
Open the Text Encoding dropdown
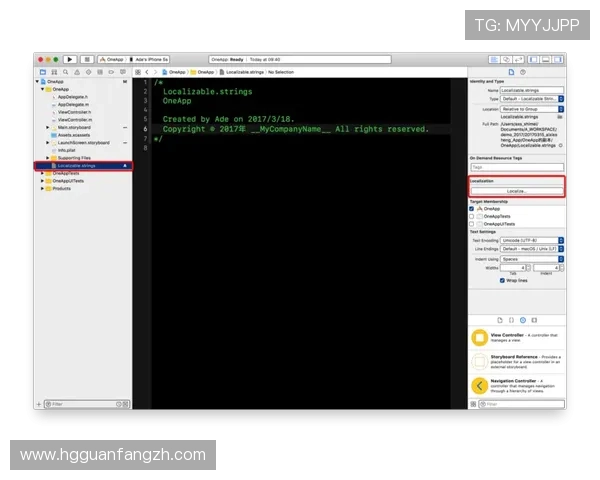(x=532, y=240)
